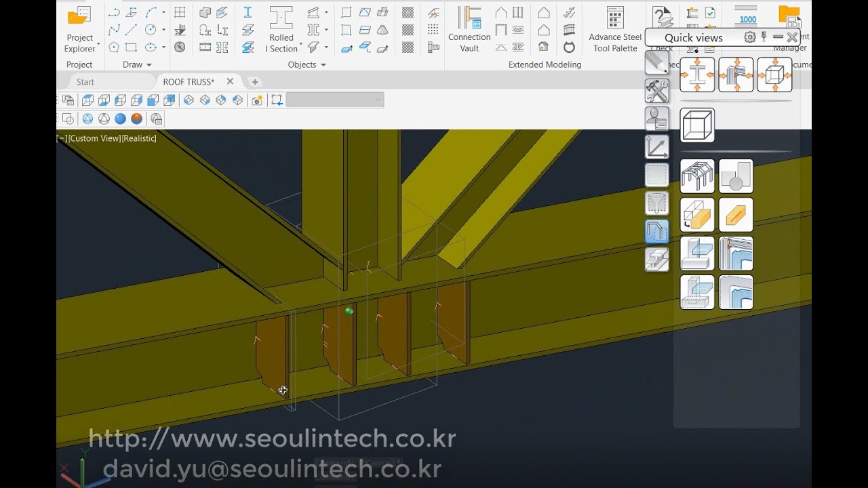Choose the rectangle draw tool
Viewport: 868px width, 488px height.
pos(132,47)
